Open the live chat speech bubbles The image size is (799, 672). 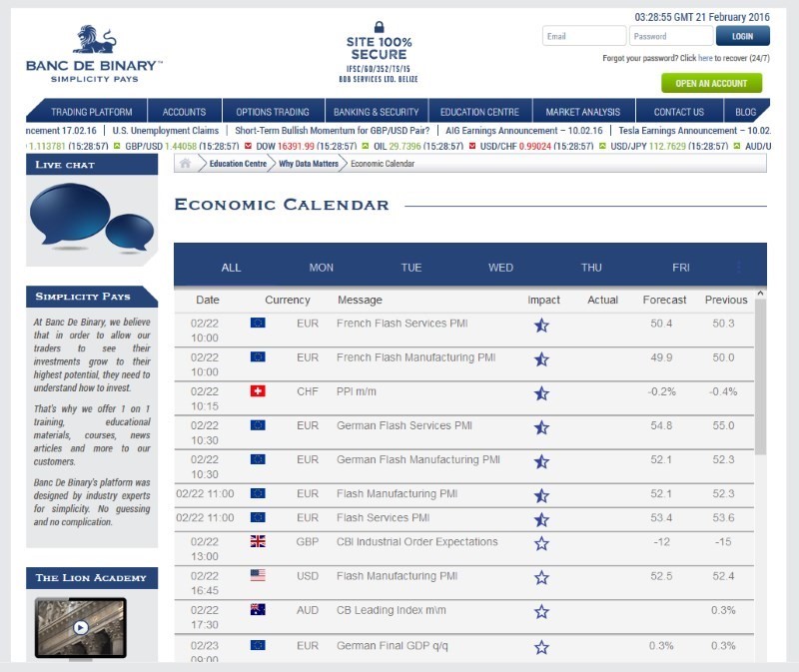click(x=92, y=218)
